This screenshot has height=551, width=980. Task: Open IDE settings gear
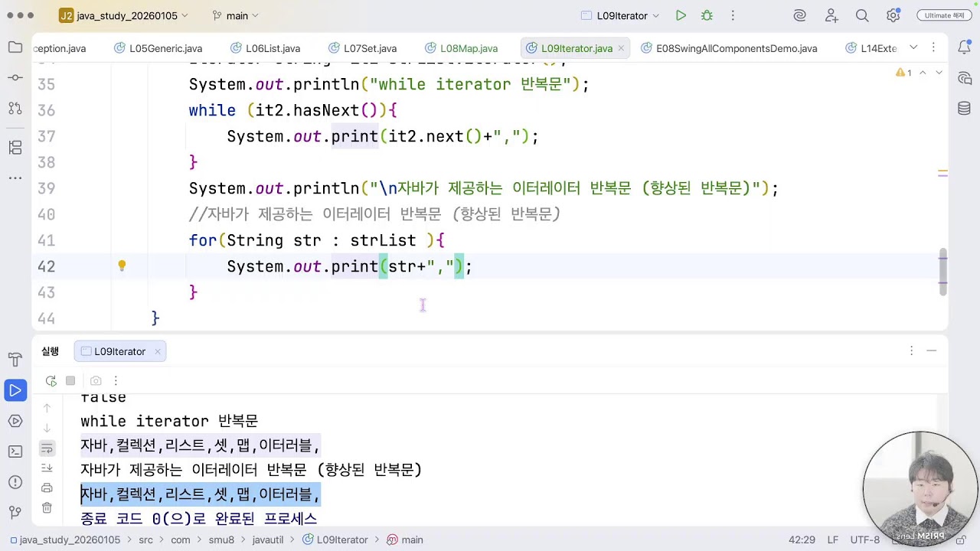click(x=893, y=15)
